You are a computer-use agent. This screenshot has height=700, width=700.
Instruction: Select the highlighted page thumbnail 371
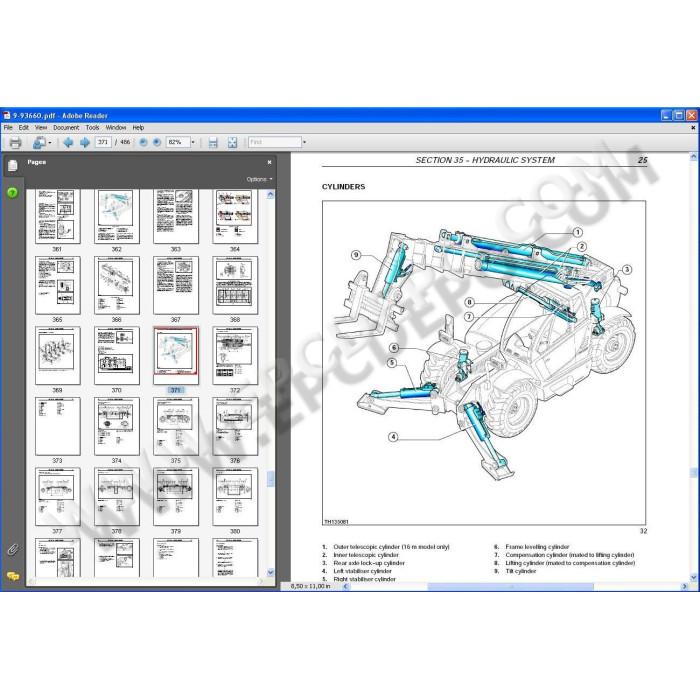tap(176, 355)
